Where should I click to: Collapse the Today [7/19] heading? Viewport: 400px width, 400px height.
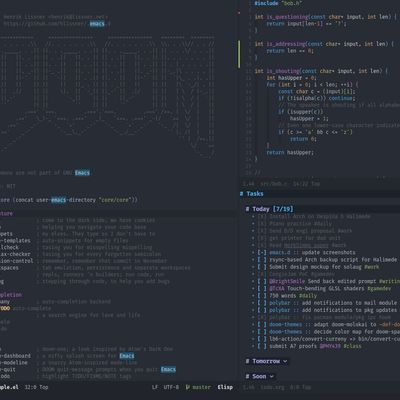click(x=269, y=209)
